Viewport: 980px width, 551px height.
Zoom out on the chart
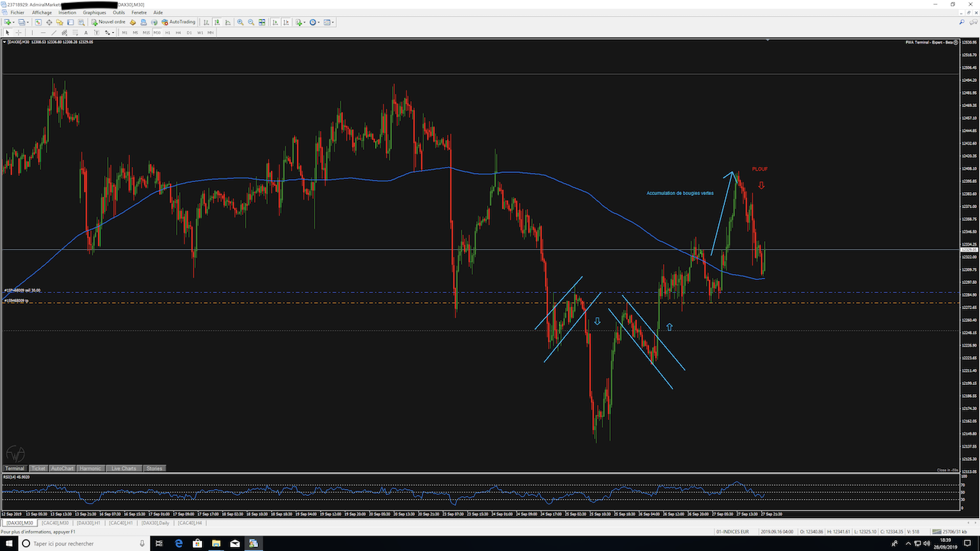(251, 22)
